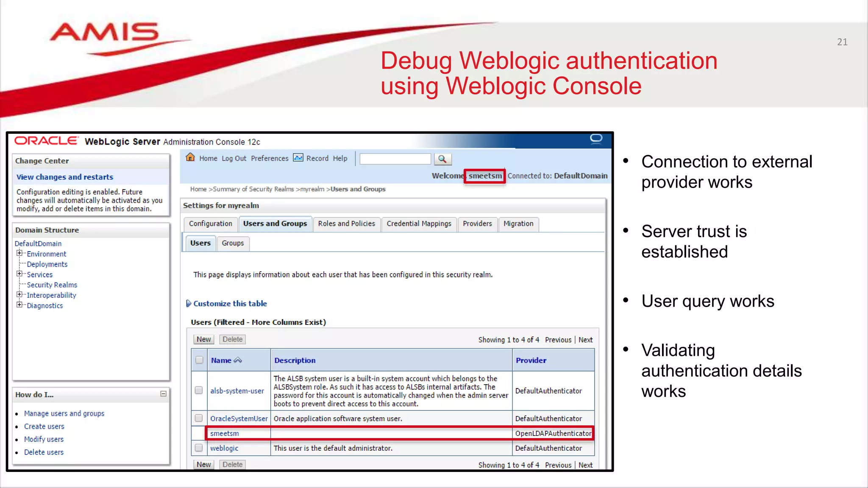
Task: Check the weblogic user checkbox
Action: (x=199, y=448)
